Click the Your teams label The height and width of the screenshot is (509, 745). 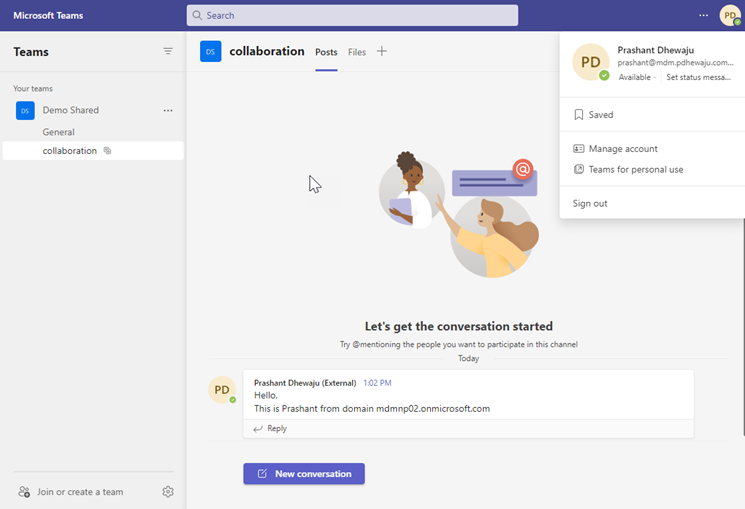33,88
